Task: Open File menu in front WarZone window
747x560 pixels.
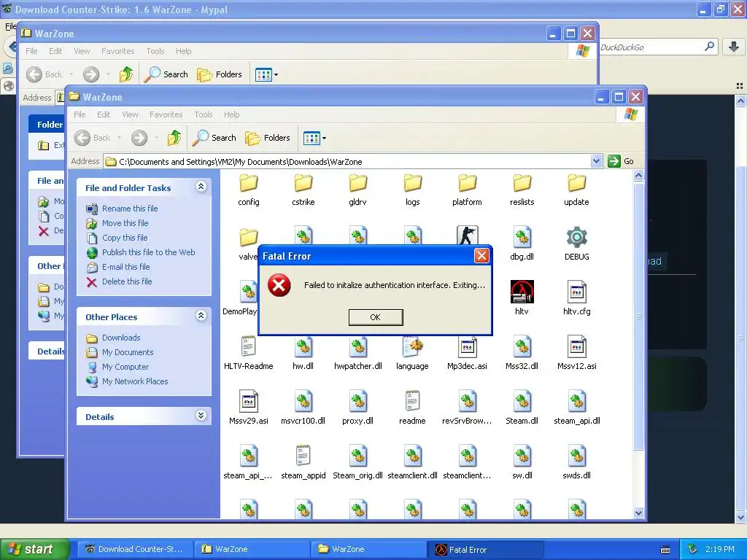Action: [80, 114]
